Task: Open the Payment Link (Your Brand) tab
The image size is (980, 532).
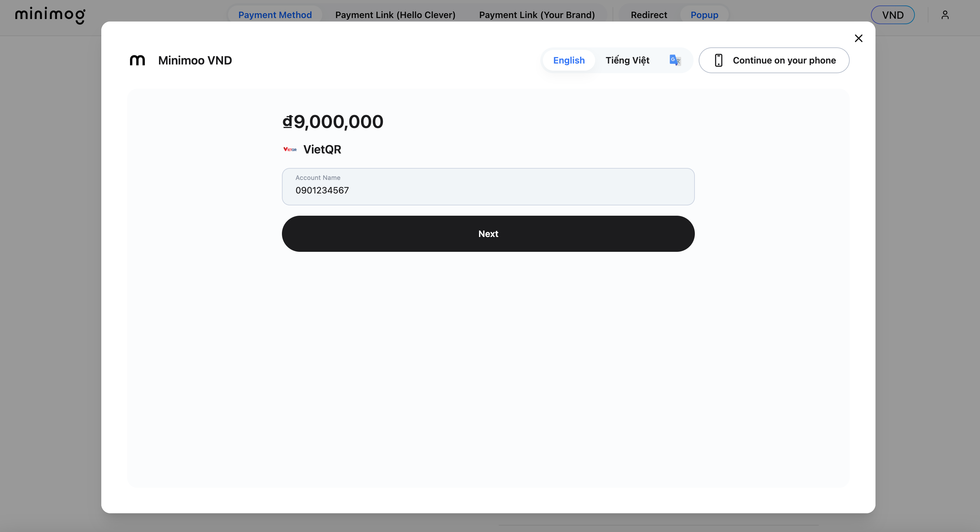Action: (536, 15)
